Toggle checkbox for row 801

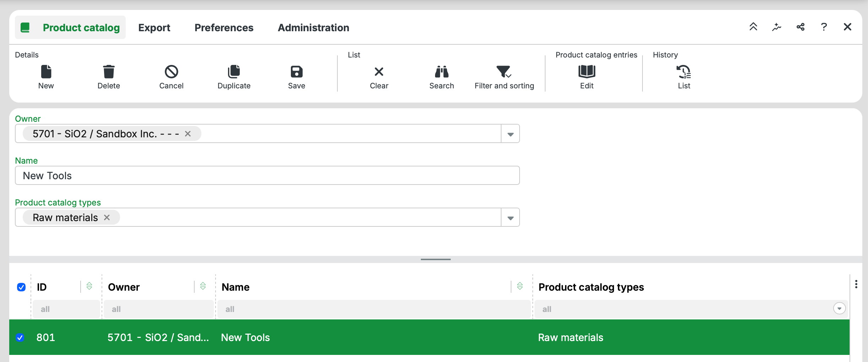[x=20, y=338]
